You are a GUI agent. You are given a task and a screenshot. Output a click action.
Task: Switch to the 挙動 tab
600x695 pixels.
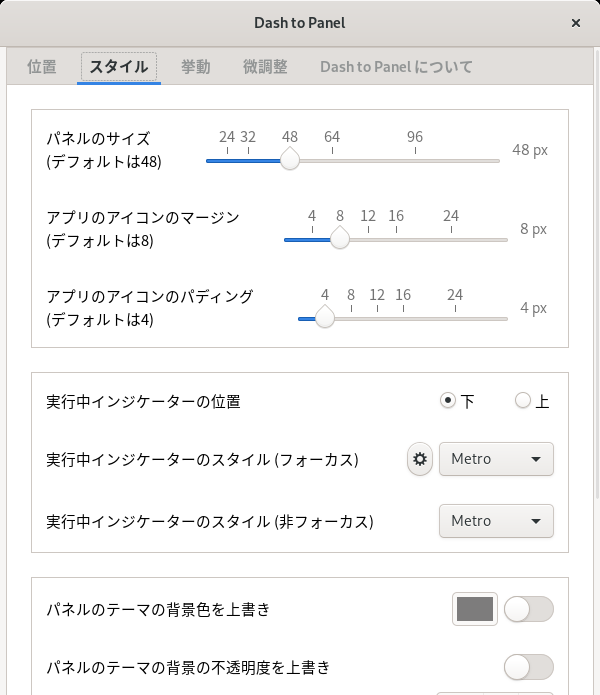tap(195, 67)
